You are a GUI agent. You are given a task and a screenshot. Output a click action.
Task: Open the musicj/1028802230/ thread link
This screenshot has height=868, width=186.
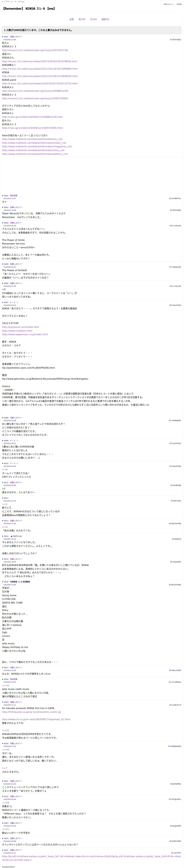35,91
